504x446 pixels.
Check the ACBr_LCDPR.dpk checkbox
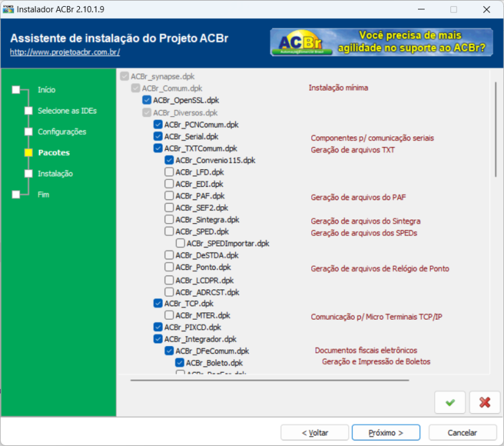(x=169, y=280)
